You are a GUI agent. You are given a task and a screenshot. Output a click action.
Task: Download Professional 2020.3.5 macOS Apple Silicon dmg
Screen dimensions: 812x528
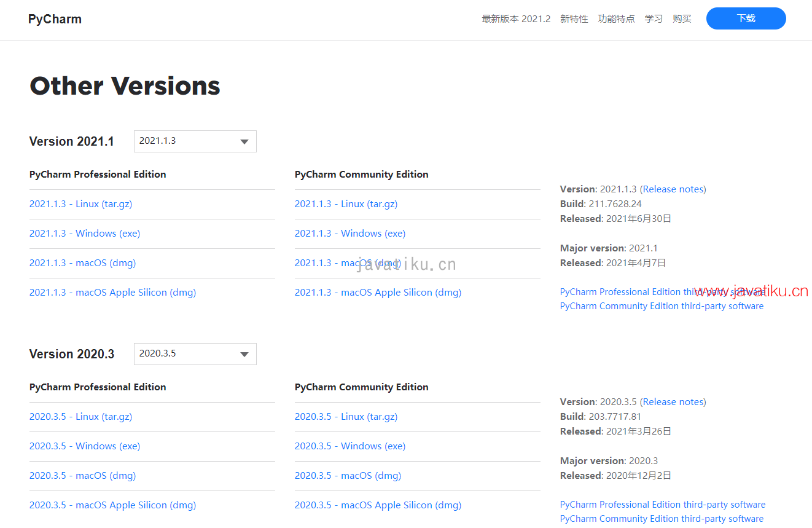click(112, 505)
